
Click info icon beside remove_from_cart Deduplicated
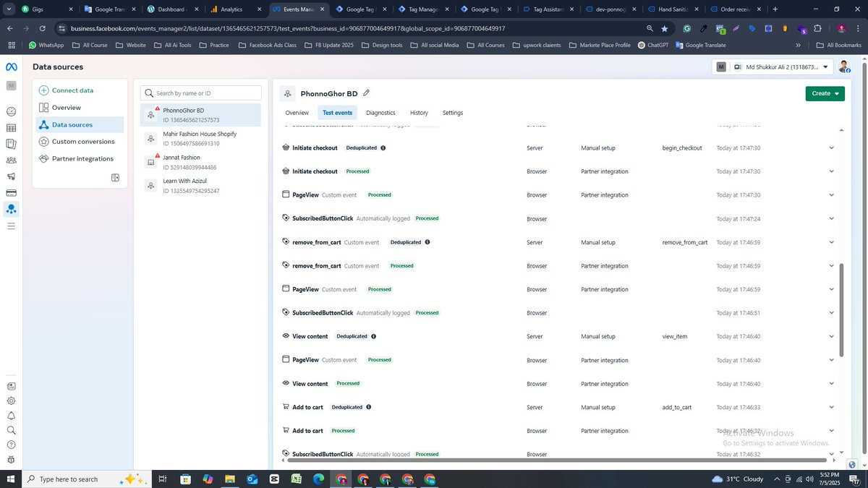(x=427, y=242)
